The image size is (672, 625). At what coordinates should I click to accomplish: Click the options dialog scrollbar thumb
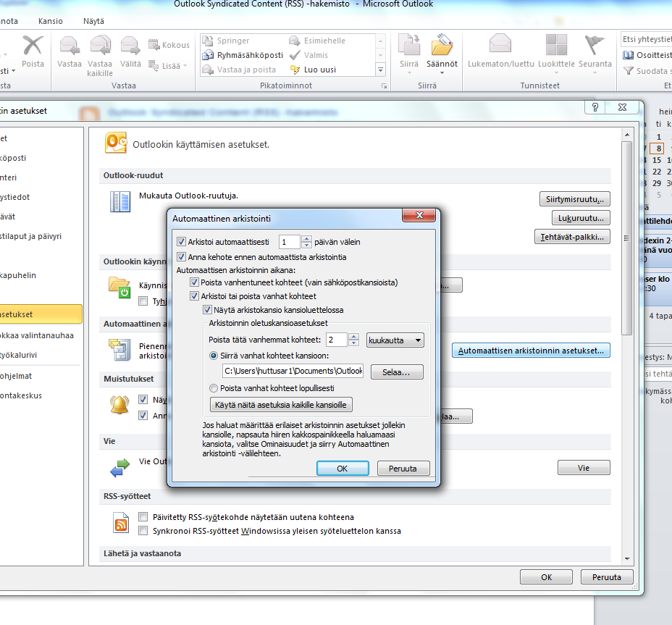click(x=627, y=238)
